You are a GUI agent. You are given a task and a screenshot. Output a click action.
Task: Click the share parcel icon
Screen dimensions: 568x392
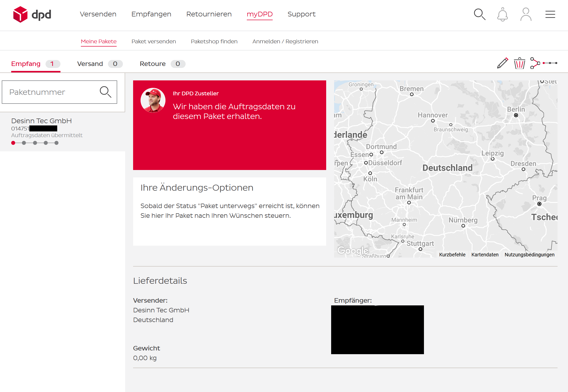click(x=535, y=63)
